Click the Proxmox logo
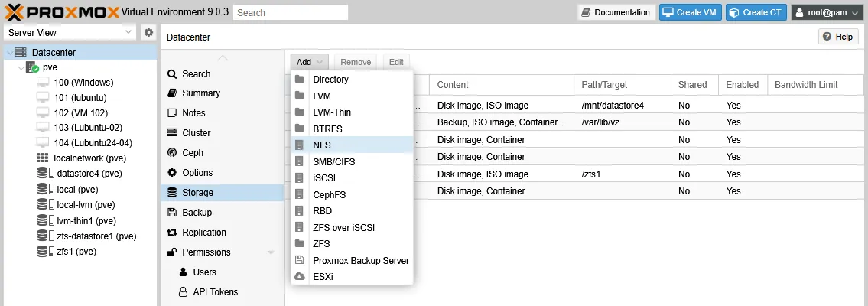Viewport: 868px width, 306px height. tap(61, 11)
